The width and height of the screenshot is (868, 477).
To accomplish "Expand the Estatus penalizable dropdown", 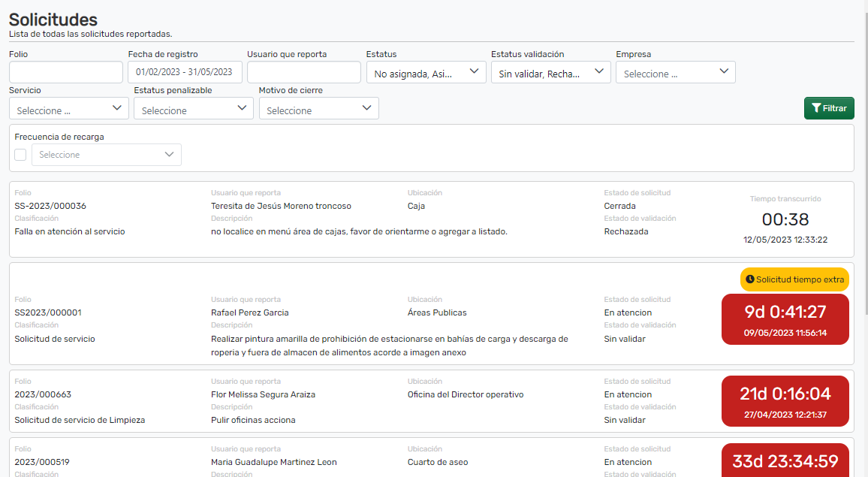I will click(194, 110).
